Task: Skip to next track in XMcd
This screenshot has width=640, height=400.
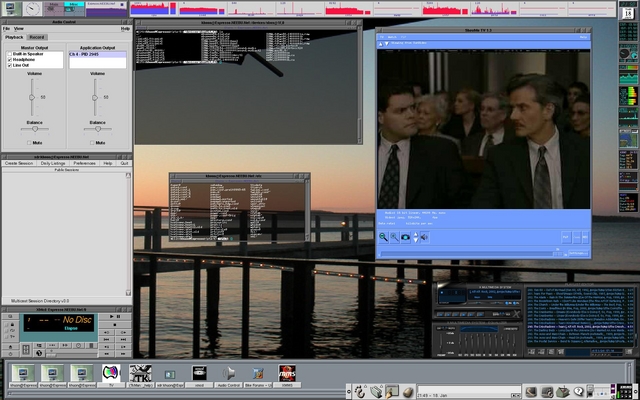Action: coord(123,340)
